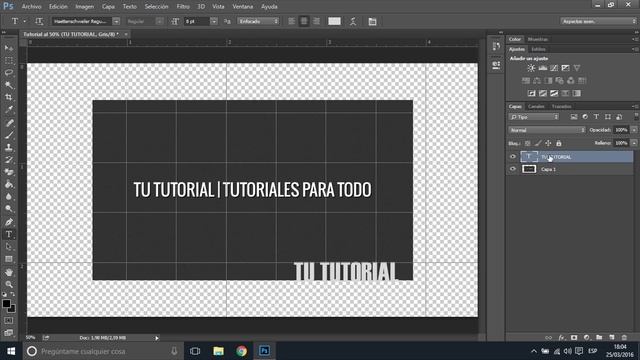This screenshot has width=640, height=360.
Task: Select the Move tool
Action: point(9,48)
